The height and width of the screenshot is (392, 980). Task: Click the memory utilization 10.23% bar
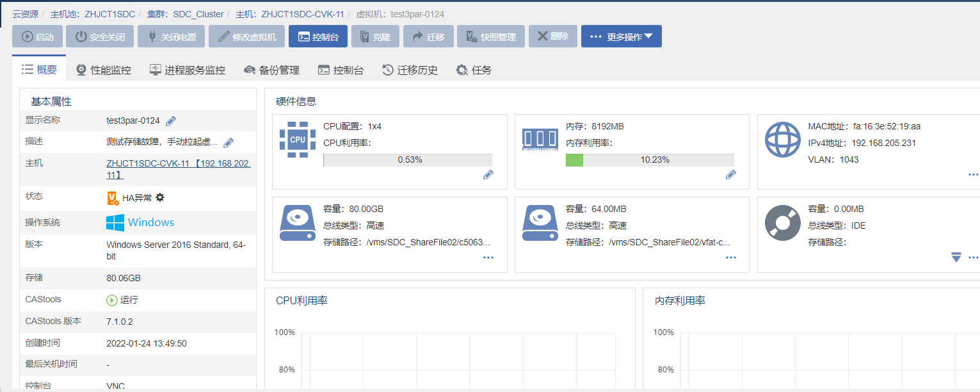point(650,159)
